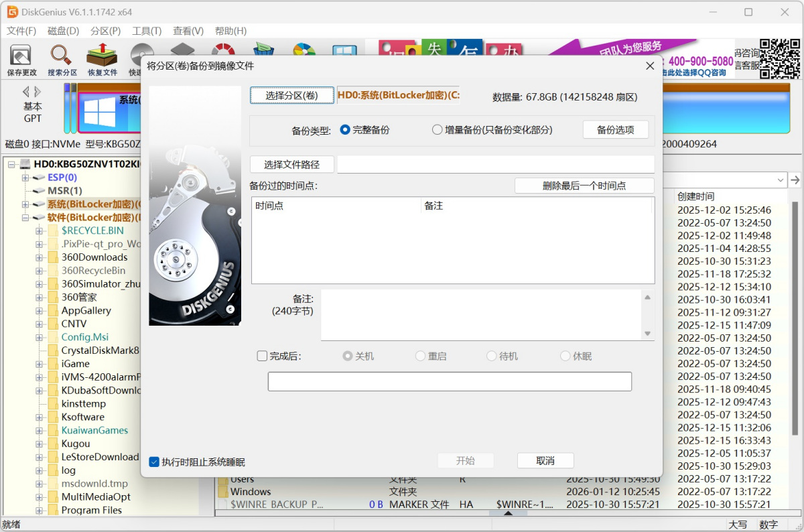Image resolution: width=804 pixels, height=532 pixels.
Task: Uncheck 执行时阻止系统睡眠 checkbox
Action: tap(154, 462)
